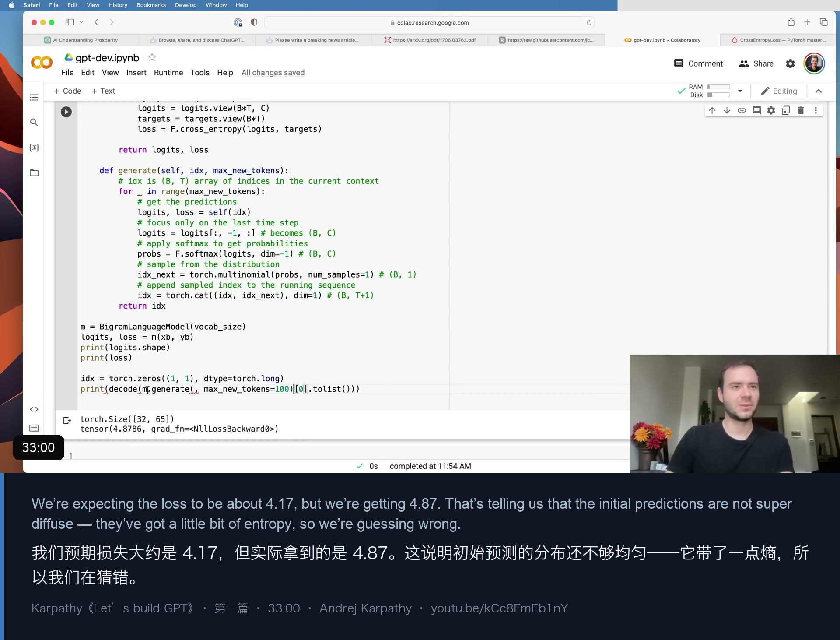Open the Colab search sidebar icon
This screenshot has height=640, width=840.
coord(34,122)
